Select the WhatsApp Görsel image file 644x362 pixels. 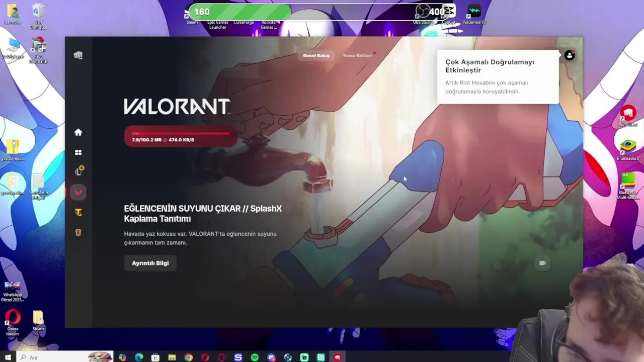coord(13,292)
